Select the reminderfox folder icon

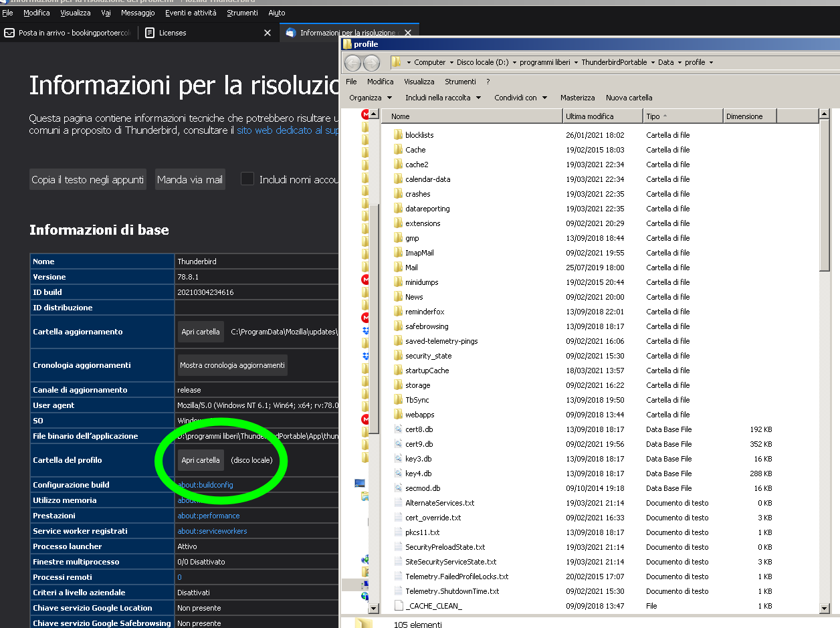tap(398, 312)
